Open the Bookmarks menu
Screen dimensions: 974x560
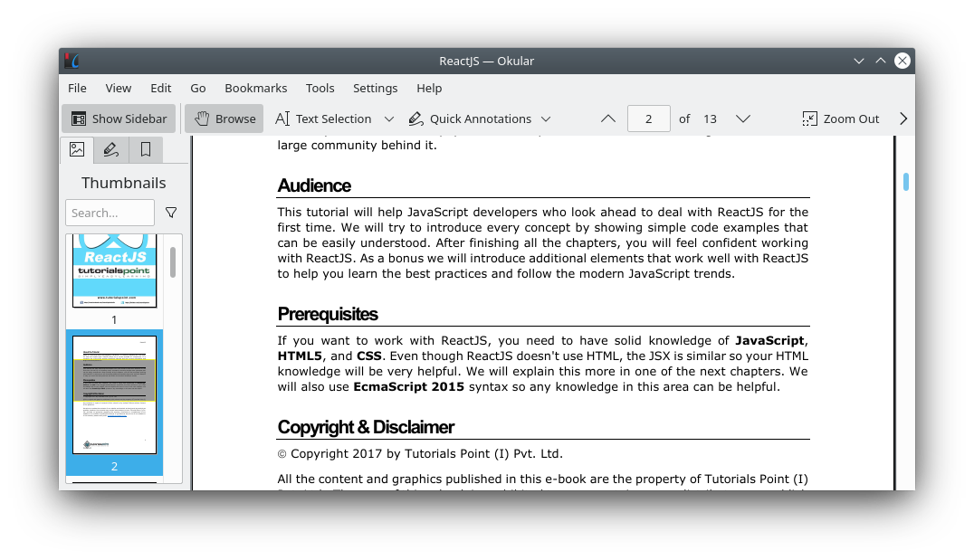pos(256,88)
